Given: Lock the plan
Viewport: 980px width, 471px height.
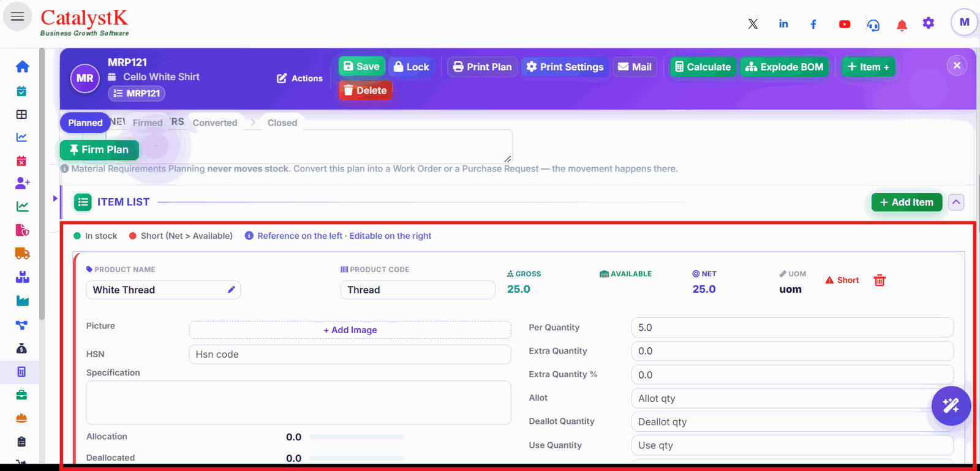Looking at the screenshot, I should point(412,67).
